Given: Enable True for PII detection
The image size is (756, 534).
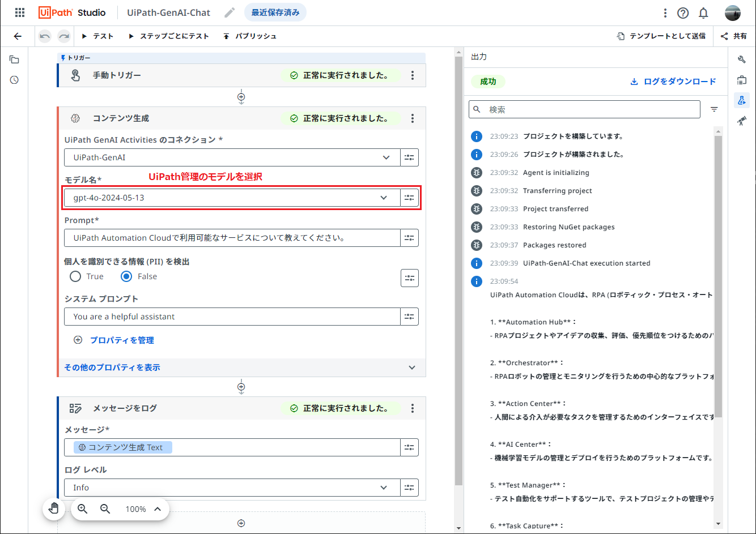Looking at the screenshot, I should 74,276.
